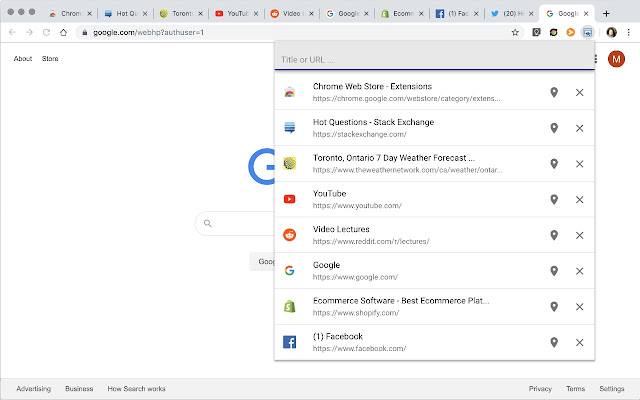Open the Video Lectures entry title

click(x=341, y=229)
